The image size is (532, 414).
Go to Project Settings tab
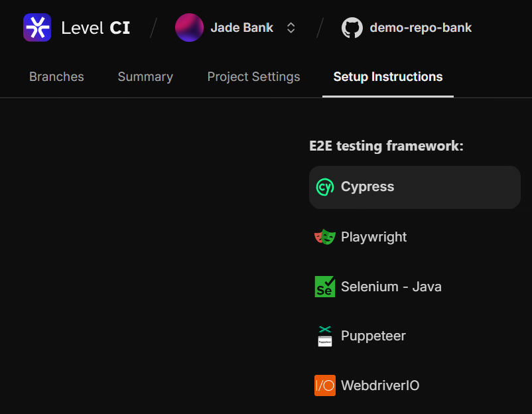pos(253,77)
